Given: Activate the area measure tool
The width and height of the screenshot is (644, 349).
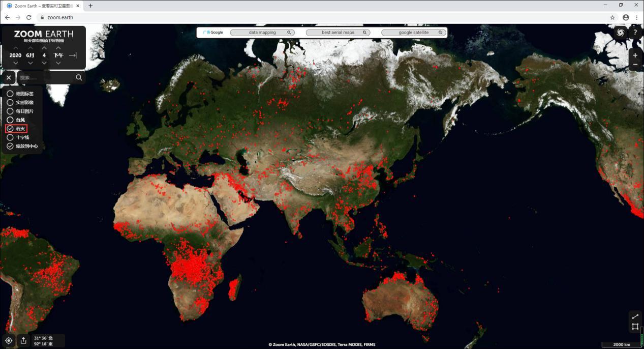Looking at the screenshot, I should click(635, 327).
